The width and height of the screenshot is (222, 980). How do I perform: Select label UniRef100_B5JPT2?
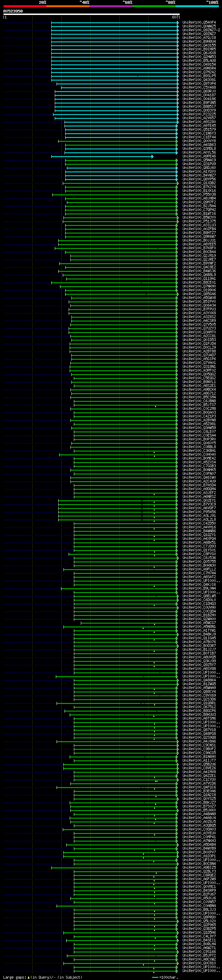[199, 955]
